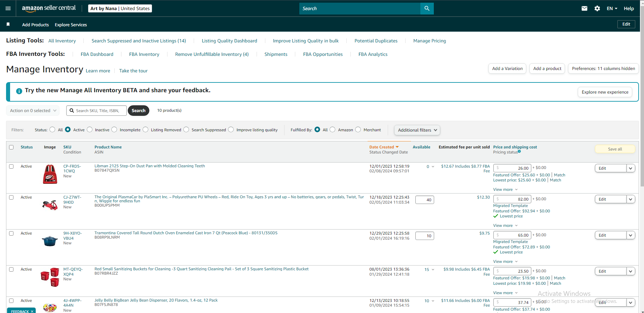The image size is (644, 313).
Task: Open the Listing Quality Dashboard
Action: tap(229, 41)
